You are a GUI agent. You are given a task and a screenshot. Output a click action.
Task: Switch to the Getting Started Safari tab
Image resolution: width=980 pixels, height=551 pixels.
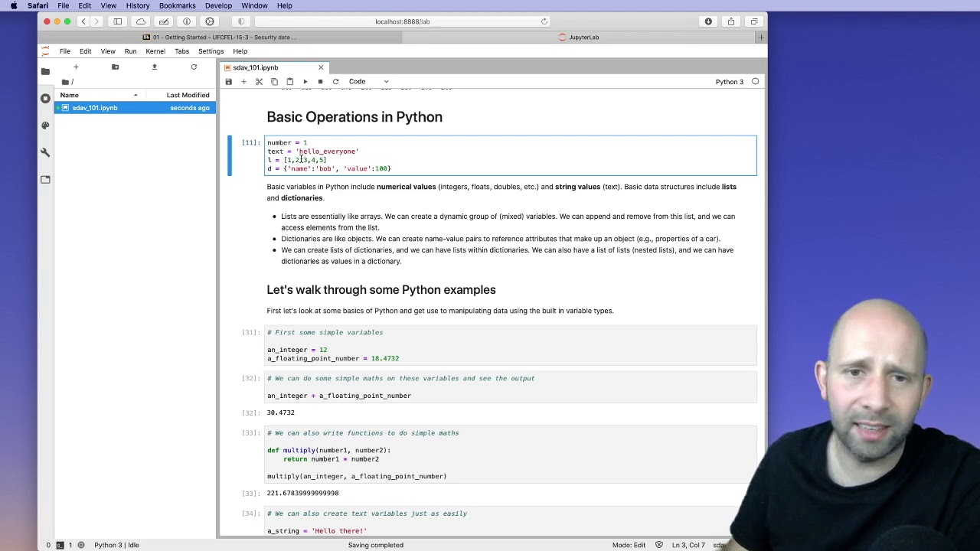click(x=220, y=37)
